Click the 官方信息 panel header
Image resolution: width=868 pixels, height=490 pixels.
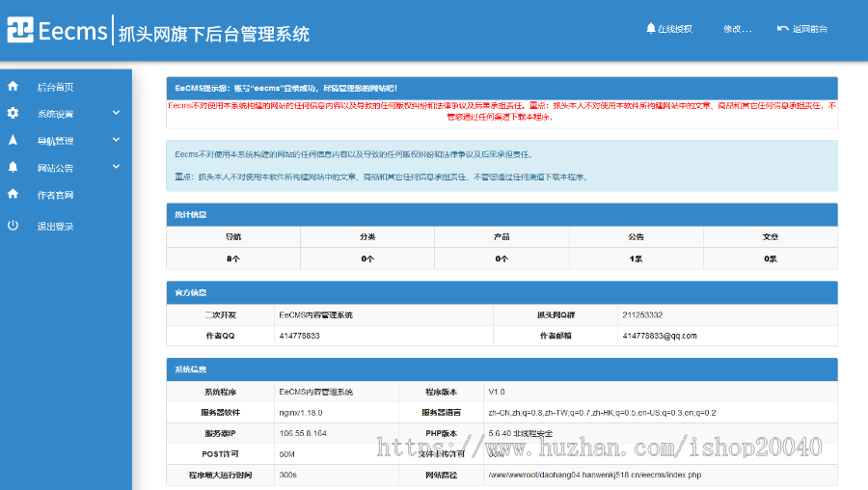coord(502,292)
